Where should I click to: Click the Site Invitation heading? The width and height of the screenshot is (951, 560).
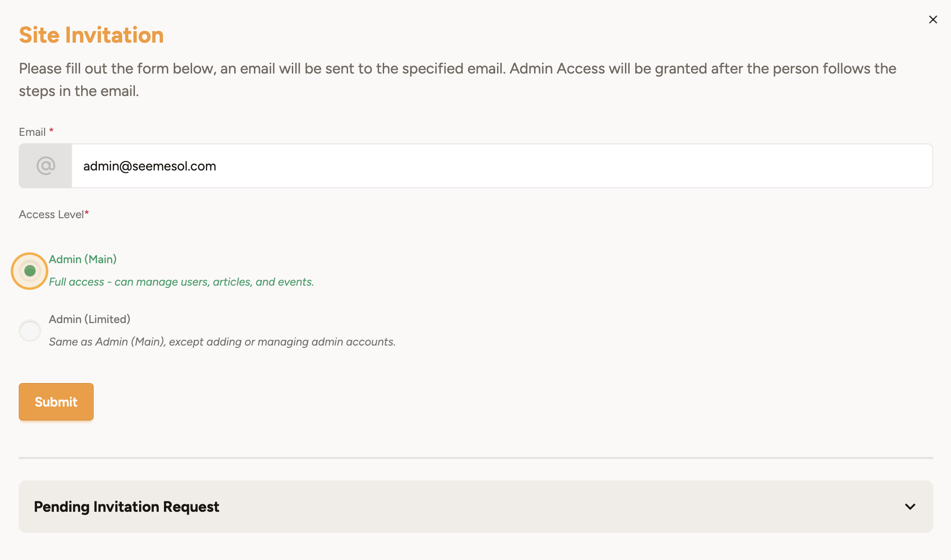(x=91, y=35)
